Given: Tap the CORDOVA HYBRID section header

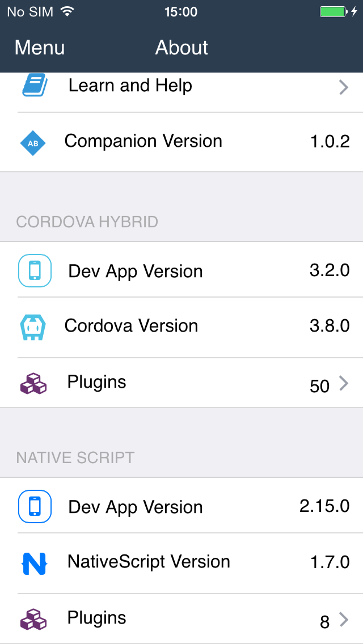Looking at the screenshot, I should (87, 222).
